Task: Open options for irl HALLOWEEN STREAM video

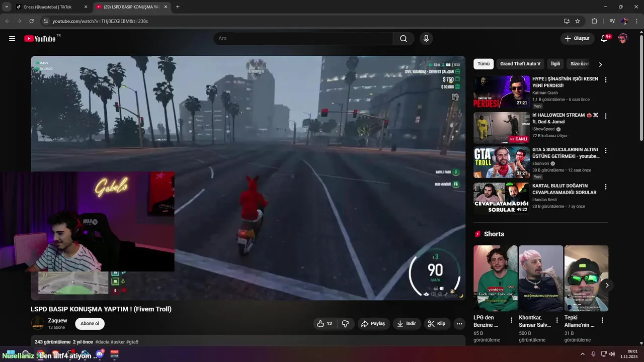Action: pos(606,116)
